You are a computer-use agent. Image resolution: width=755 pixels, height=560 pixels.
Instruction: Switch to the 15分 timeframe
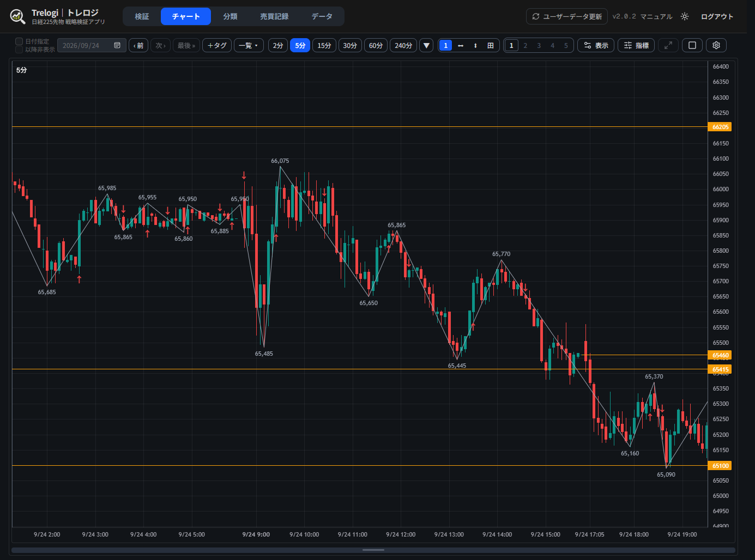[x=324, y=45]
